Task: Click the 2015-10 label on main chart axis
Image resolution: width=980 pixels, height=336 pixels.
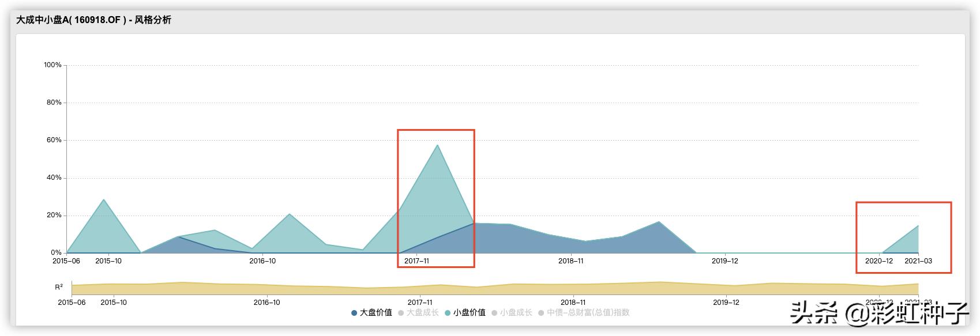Action: coord(108,261)
